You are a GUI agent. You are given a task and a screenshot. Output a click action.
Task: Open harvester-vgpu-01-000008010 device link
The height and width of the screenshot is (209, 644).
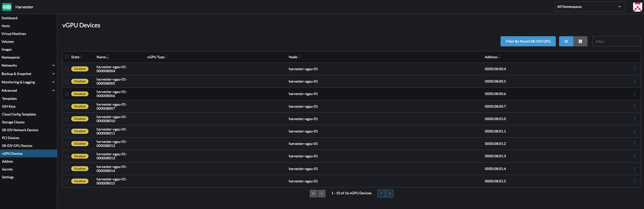(112, 119)
